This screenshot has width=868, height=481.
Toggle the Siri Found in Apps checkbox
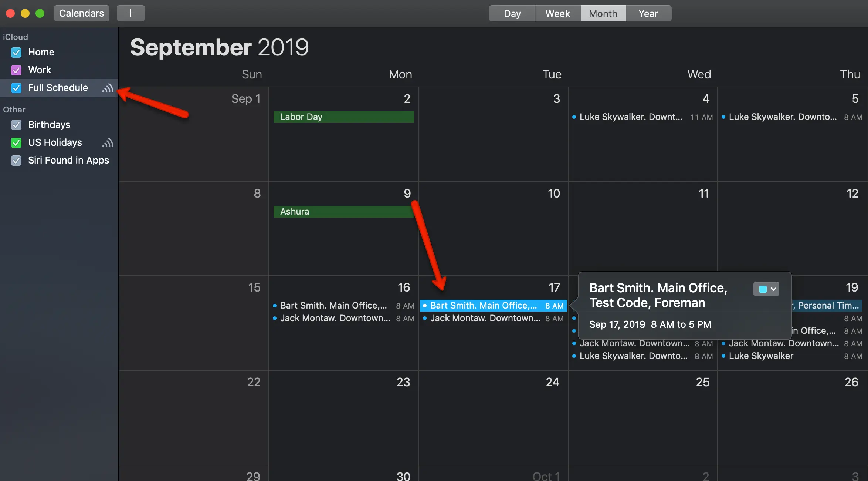(16, 161)
